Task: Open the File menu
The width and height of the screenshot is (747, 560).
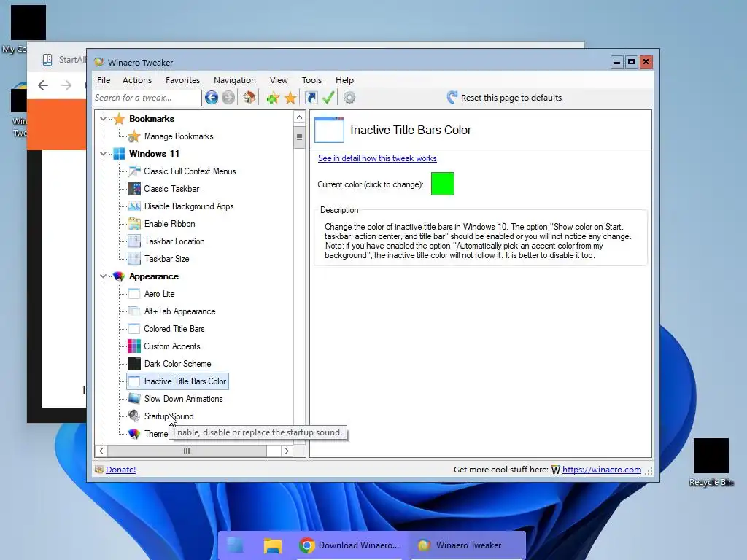Action: point(104,80)
